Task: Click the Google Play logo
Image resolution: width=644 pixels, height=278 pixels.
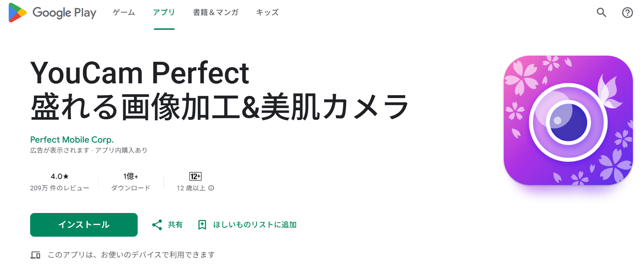Action: (52, 13)
